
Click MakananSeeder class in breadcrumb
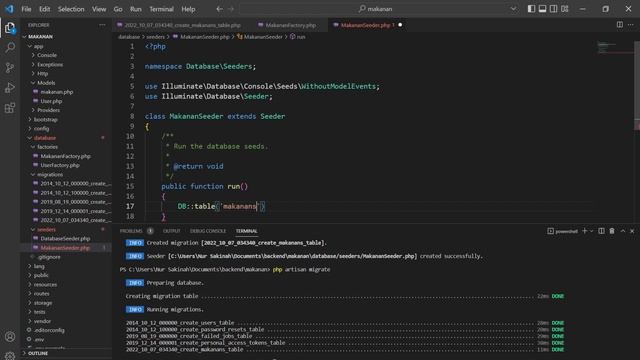click(260, 37)
